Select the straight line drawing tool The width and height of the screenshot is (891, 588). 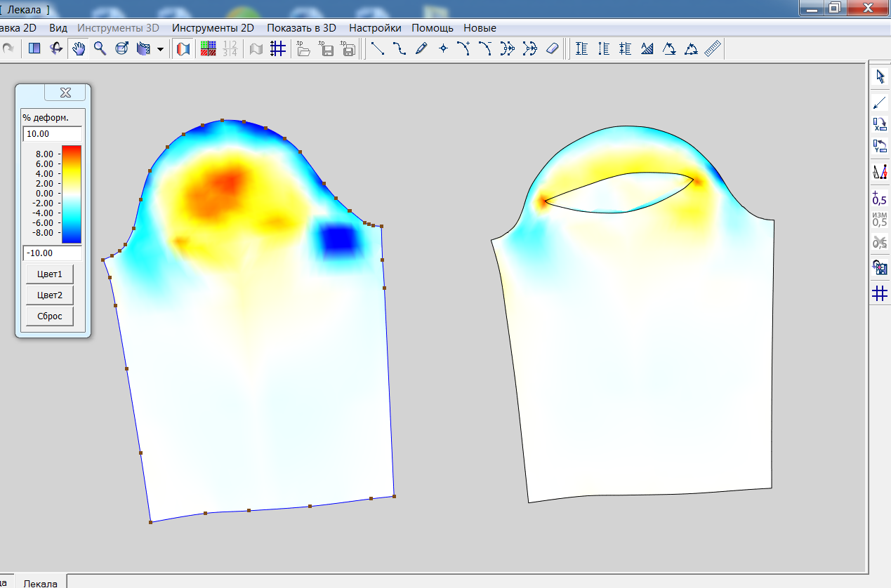378,48
